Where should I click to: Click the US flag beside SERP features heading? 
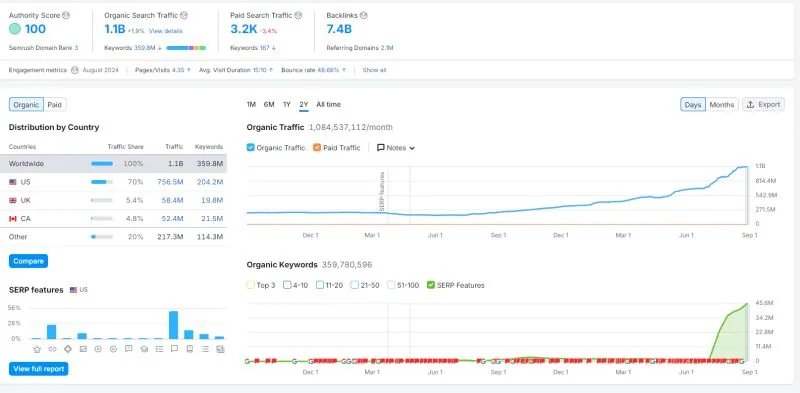(73, 290)
